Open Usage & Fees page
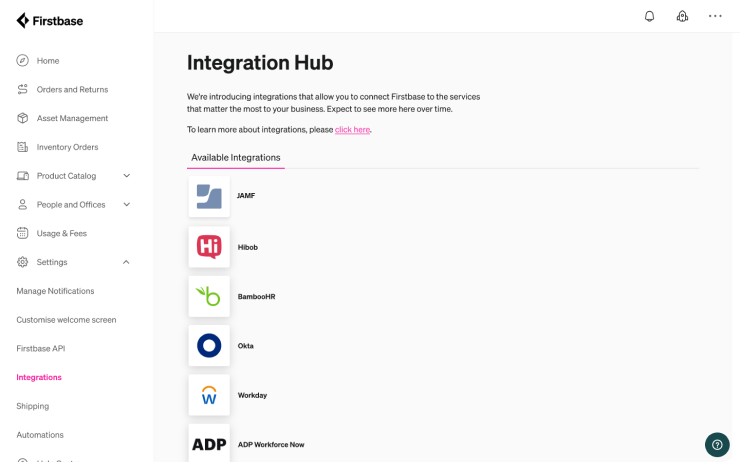The height and width of the screenshot is (462, 740). coord(62,234)
